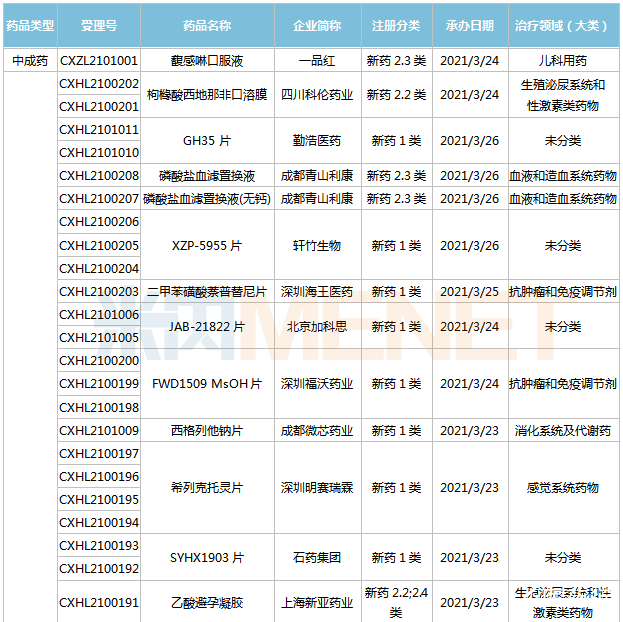Select drug name JAB-21822 片
This screenshot has height=622, width=623.
click(x=207, y=327)
